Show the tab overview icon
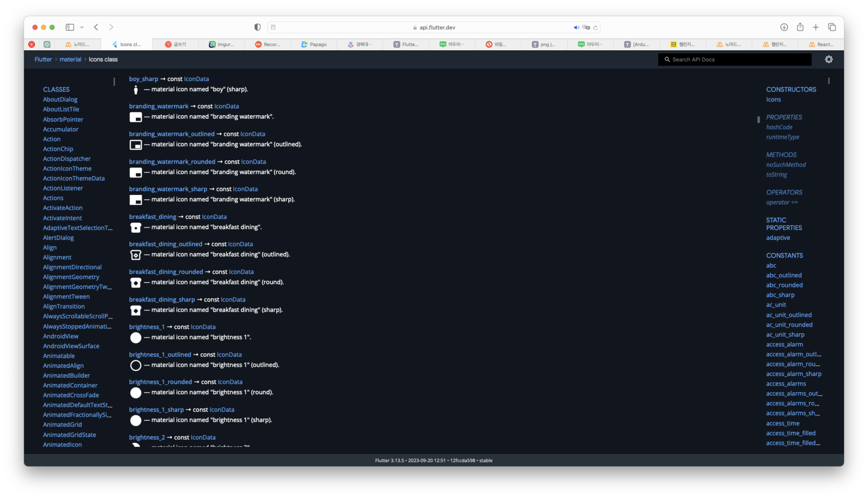Viewport: 868px width, 498px height. 832,27
